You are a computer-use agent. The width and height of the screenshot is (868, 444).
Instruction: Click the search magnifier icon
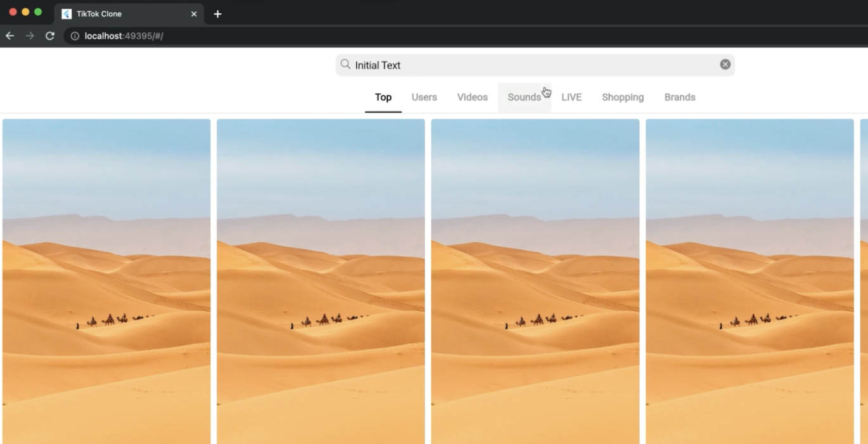click(345, 64)
